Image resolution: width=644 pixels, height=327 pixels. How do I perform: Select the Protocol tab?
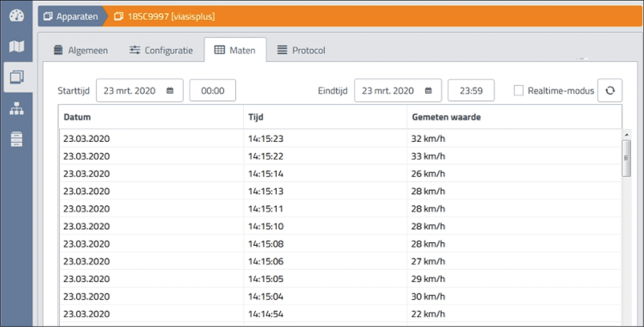(301, 50)
